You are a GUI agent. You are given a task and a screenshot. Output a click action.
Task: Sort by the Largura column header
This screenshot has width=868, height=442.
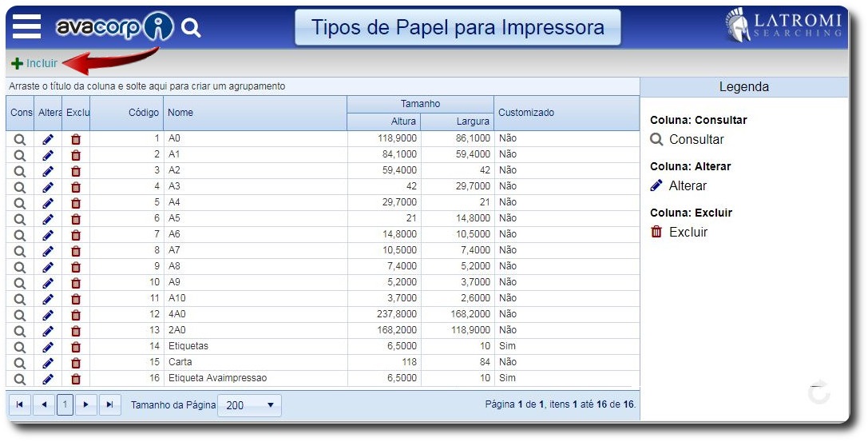458,121
